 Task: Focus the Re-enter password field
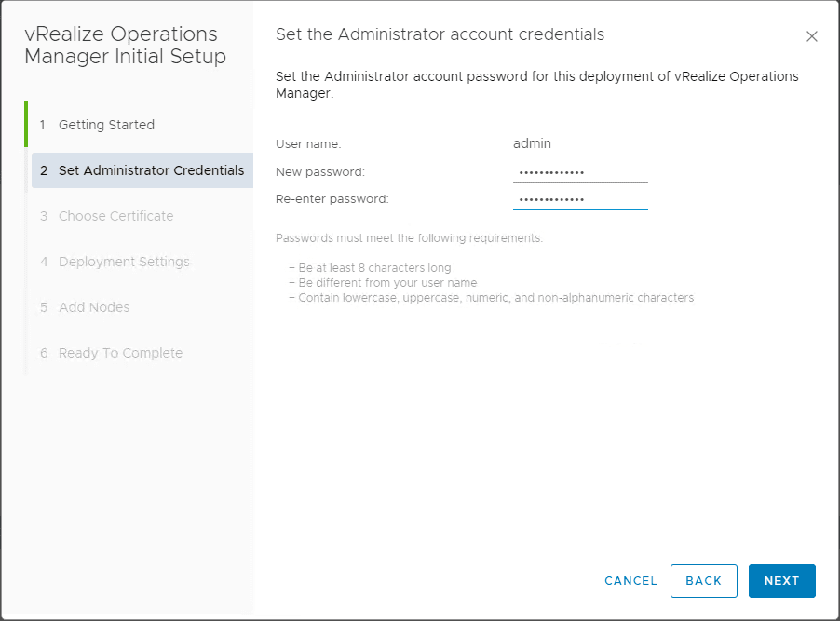click(x=579, y=199)
